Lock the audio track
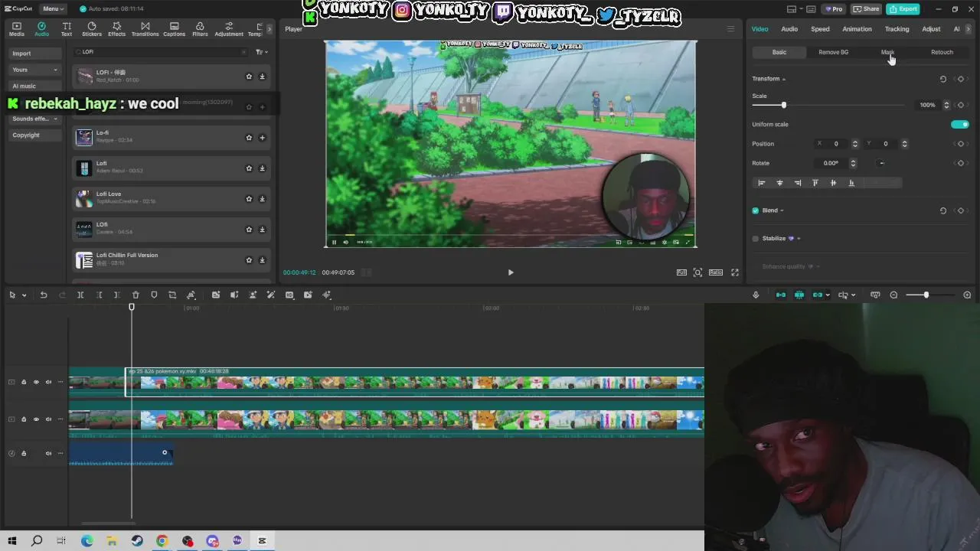 24,453
